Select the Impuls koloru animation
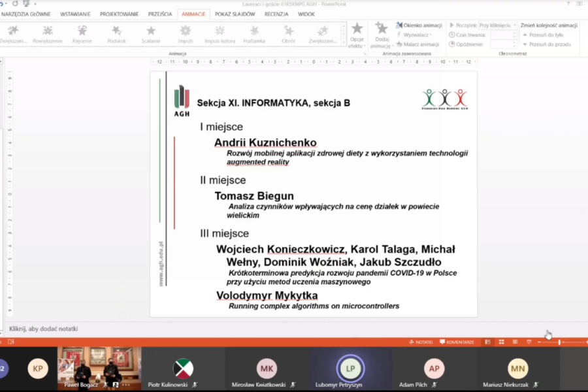This screenshot has height=392, width=588. (220, 34)
